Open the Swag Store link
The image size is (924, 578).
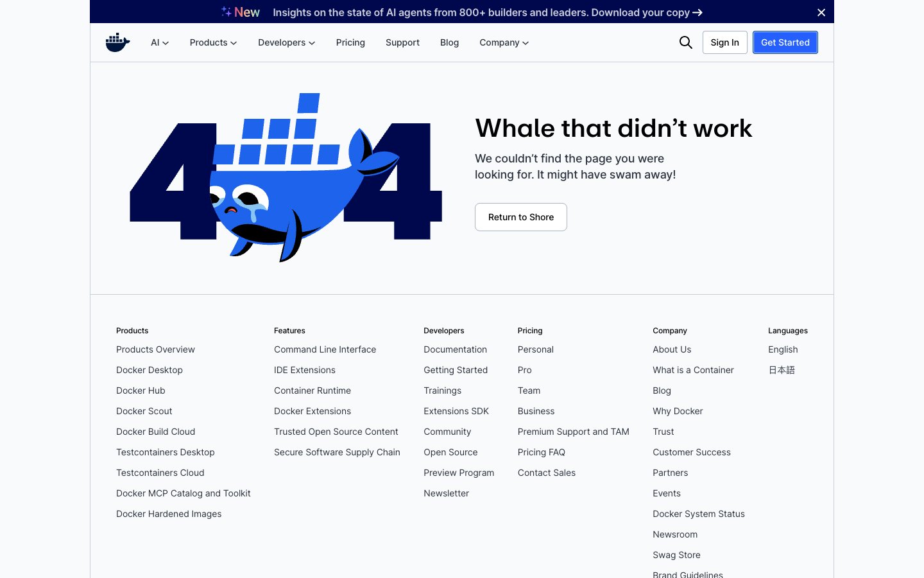676,555
